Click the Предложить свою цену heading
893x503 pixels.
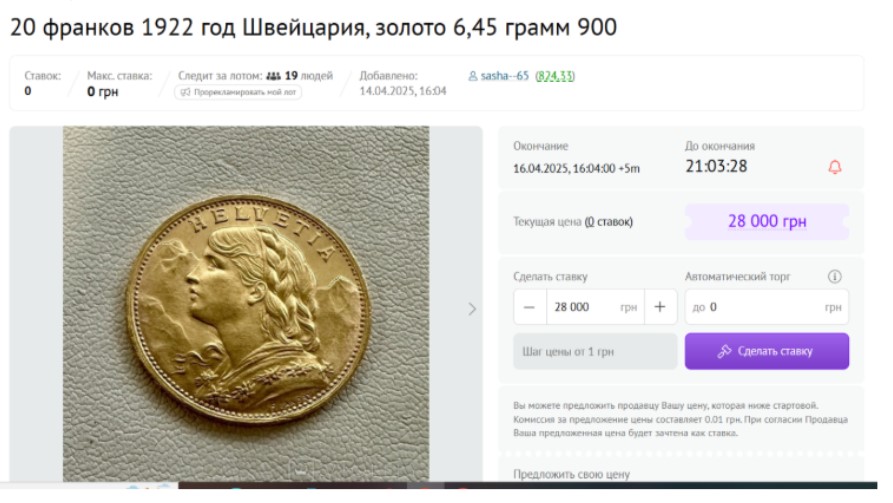pyautogui.click(x=571, y=474)
